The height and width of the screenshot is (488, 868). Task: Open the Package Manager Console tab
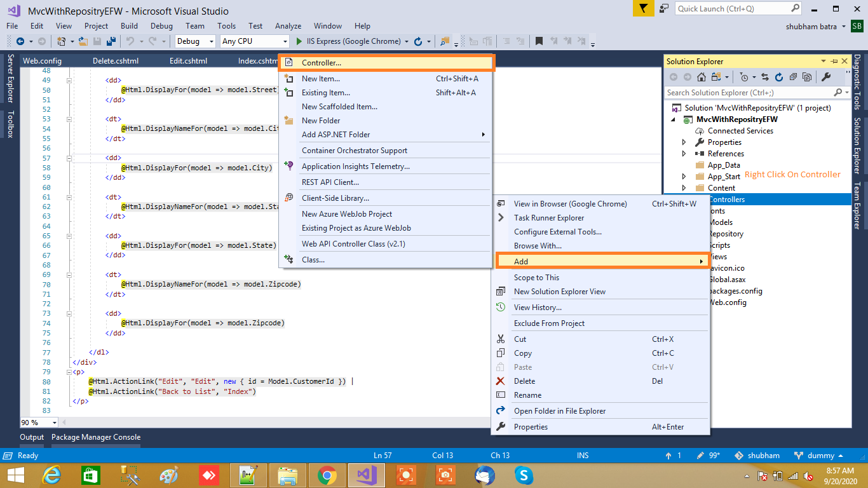[96, 437]
